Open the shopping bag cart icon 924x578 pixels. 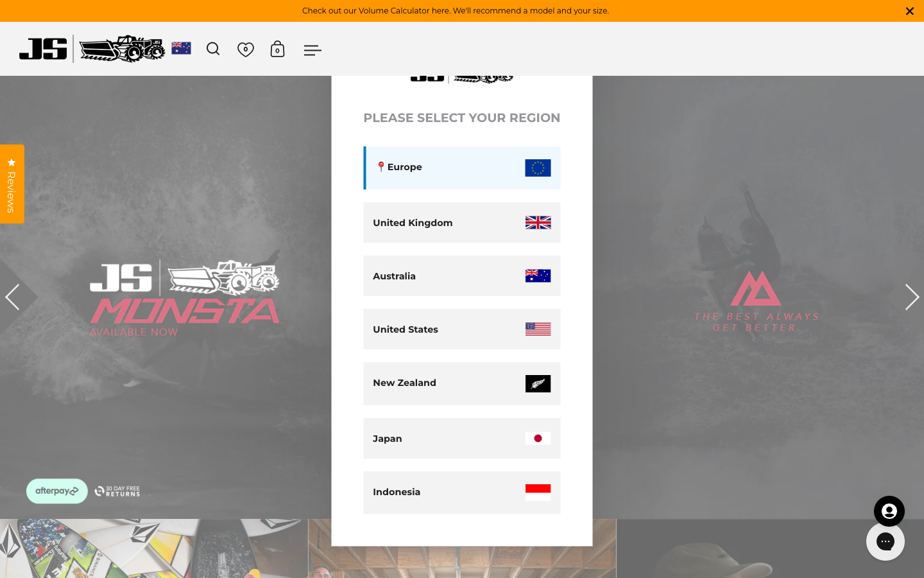pos(277,49)
